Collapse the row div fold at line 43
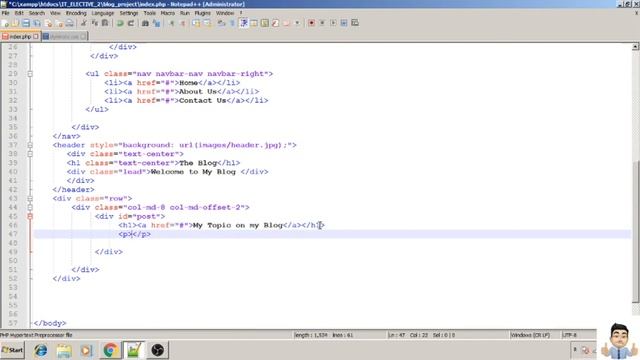This screenshot has height=360, width=640. coord(30,198)
